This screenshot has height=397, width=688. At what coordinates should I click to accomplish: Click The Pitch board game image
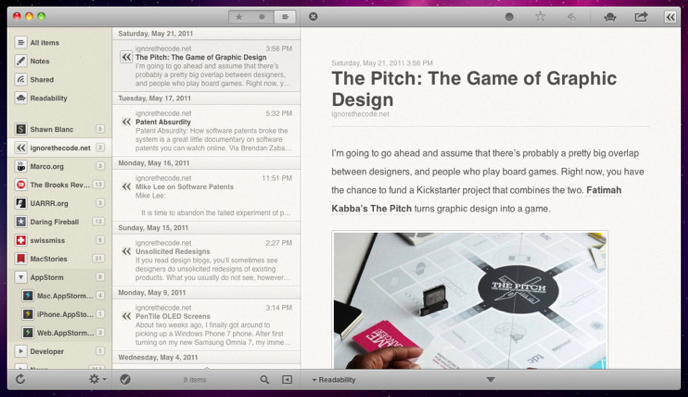(470, 300)
